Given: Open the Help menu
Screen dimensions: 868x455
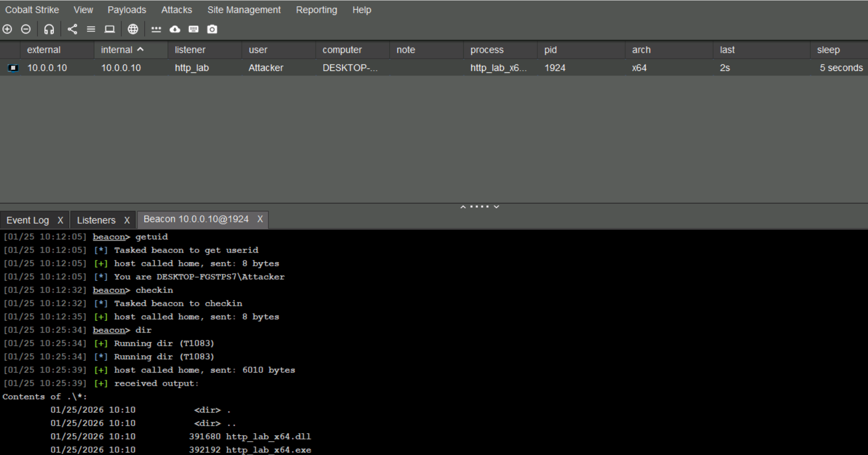Looking at the screenshot, I should (x=362, y=10).
